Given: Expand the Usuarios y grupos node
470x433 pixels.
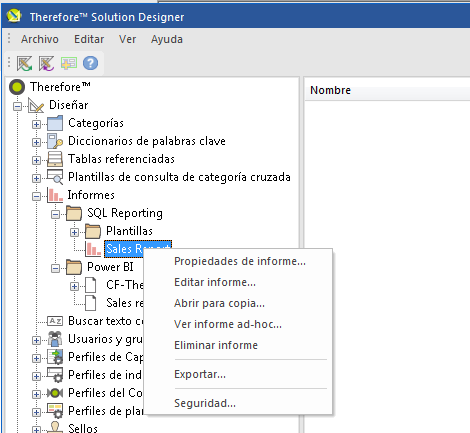Looking at the screenshot, I should click(x=36, y=340).
